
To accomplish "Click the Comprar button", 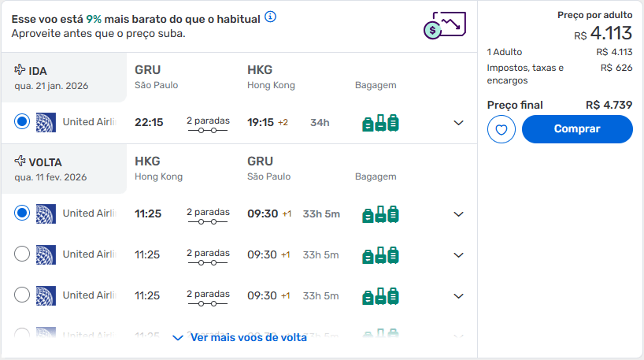I will (577, 129).
